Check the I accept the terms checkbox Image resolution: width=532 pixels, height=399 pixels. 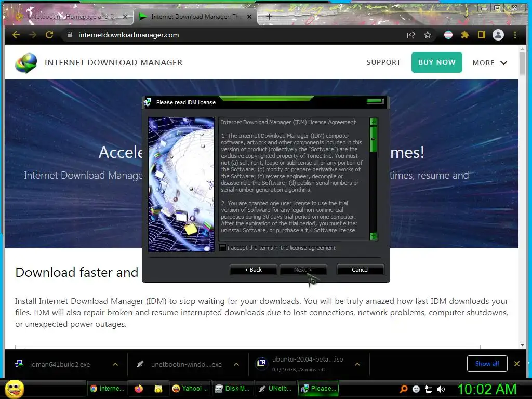(222, 248)
